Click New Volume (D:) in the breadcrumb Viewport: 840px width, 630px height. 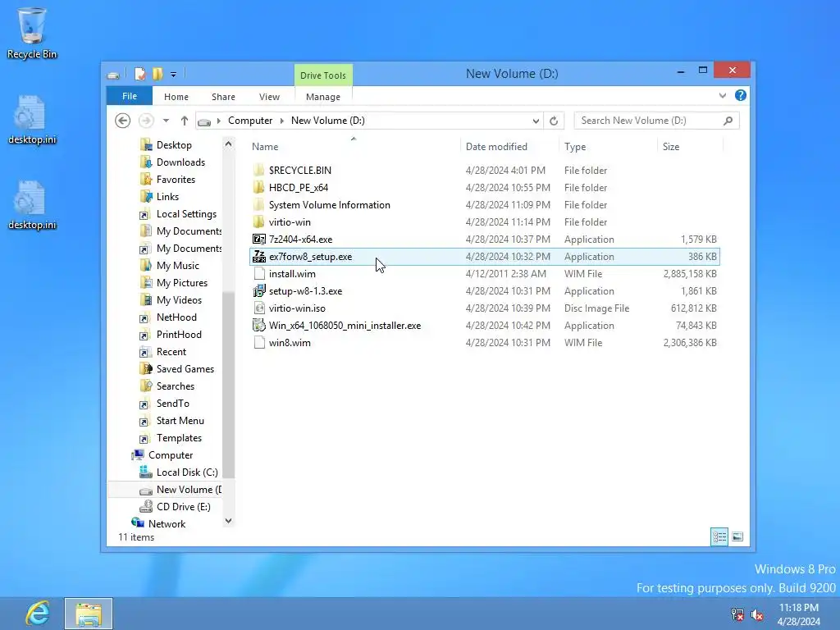(x=328, y=121)
